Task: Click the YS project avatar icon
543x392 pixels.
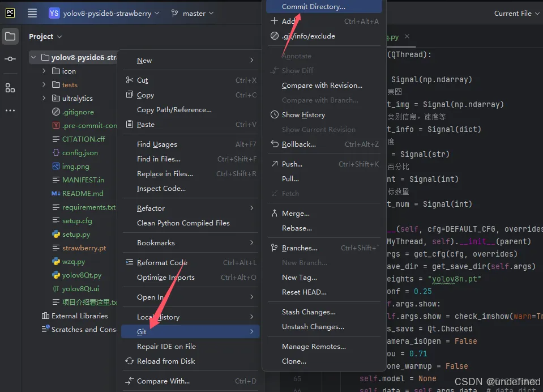Action: coord(53,12)
